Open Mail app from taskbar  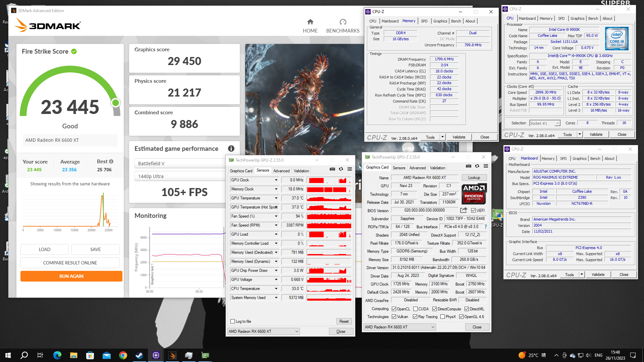pos(107,355)
